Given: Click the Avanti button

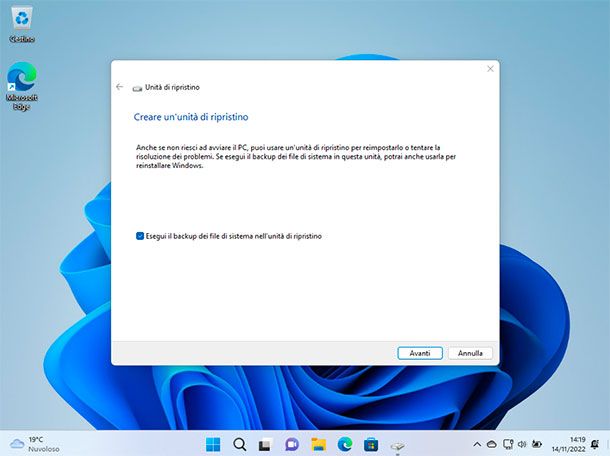Looking at the screenshot, I should click(x=420, y=353).
